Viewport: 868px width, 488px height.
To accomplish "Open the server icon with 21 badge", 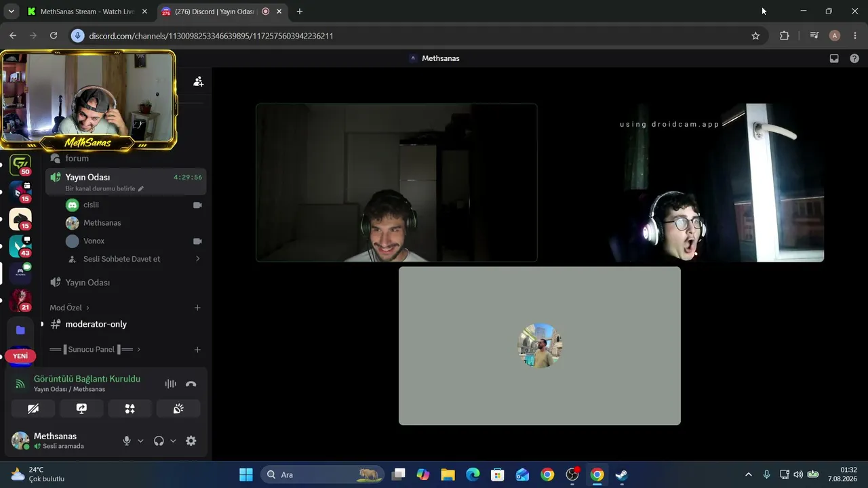I will [x=20, y=300].
